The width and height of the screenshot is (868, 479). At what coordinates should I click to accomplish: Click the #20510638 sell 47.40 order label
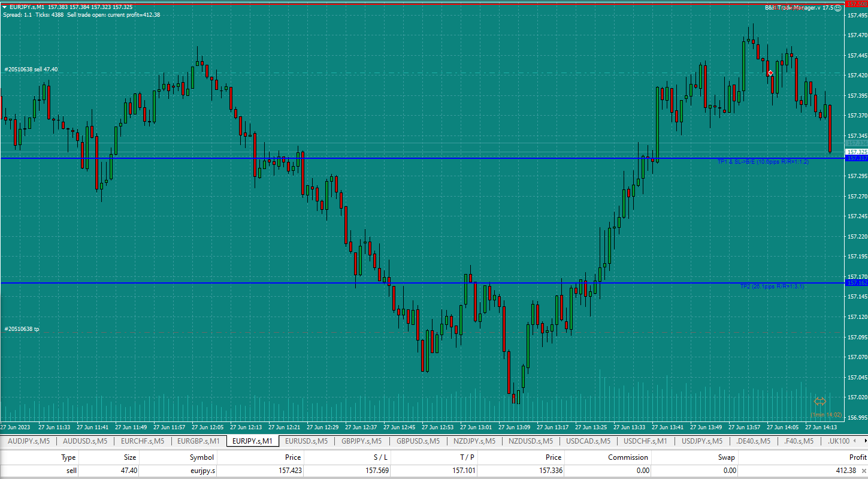pyautogui.click(x=31, y=70)
